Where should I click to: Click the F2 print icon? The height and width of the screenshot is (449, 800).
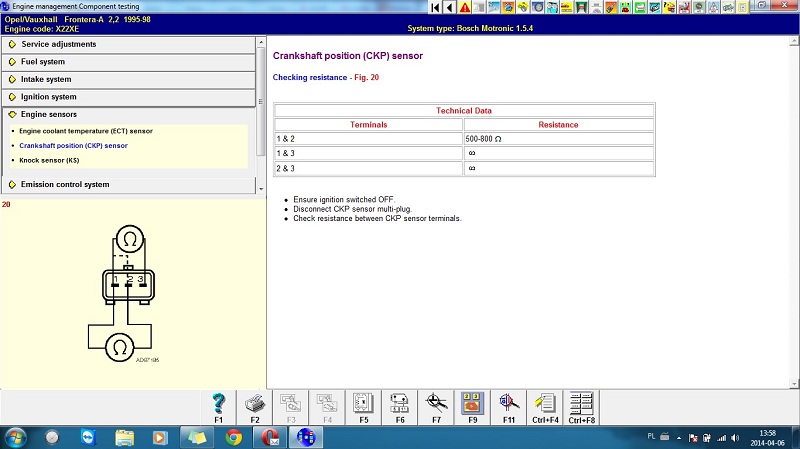tap(254, 404)
